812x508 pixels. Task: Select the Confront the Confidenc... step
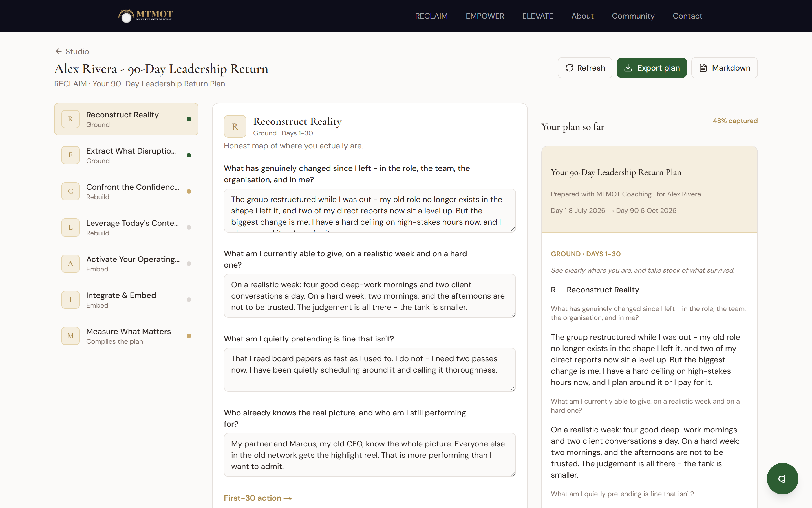pos(126,191)
